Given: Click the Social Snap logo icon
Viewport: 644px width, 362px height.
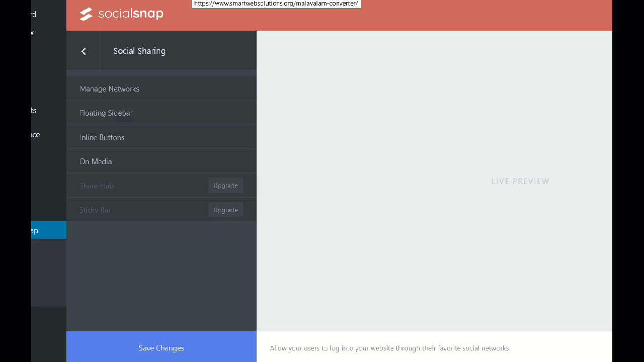Looking at the screenshot, I should click(86, 14).
